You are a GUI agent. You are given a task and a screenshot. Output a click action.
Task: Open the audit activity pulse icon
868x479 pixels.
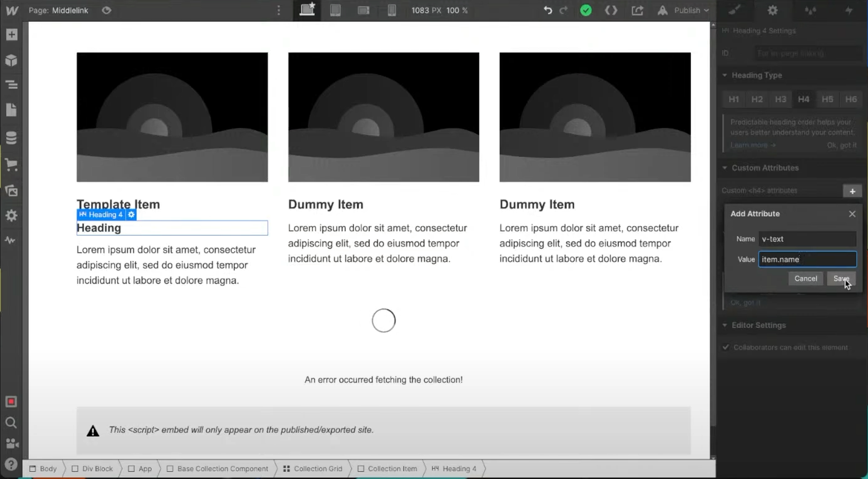(11, 240)
